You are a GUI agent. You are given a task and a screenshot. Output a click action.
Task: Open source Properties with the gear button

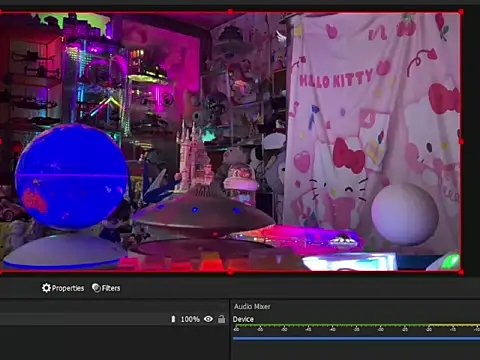pos(63,288)
